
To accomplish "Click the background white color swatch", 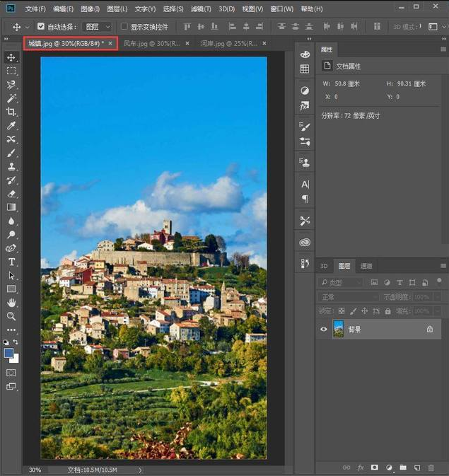I will (15, 359).
